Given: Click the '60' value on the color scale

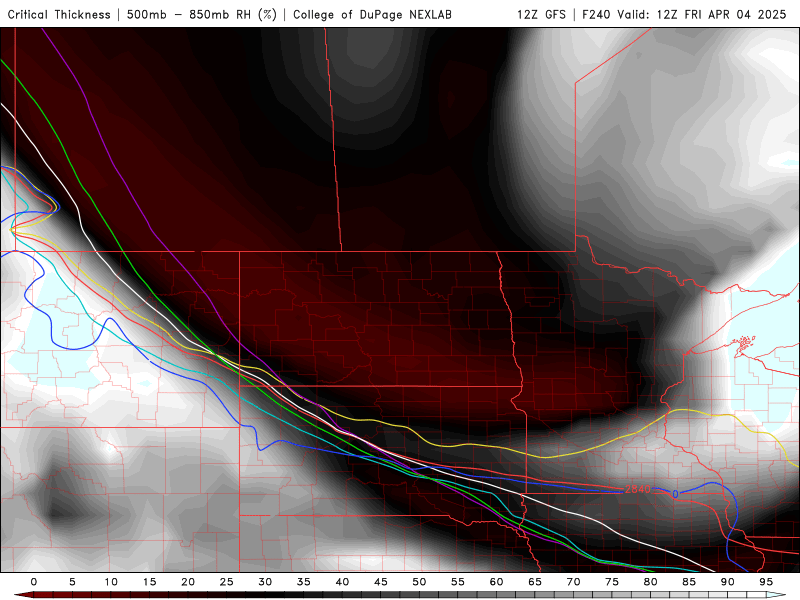Looking at the screenshot, I should tap(496, 582).
